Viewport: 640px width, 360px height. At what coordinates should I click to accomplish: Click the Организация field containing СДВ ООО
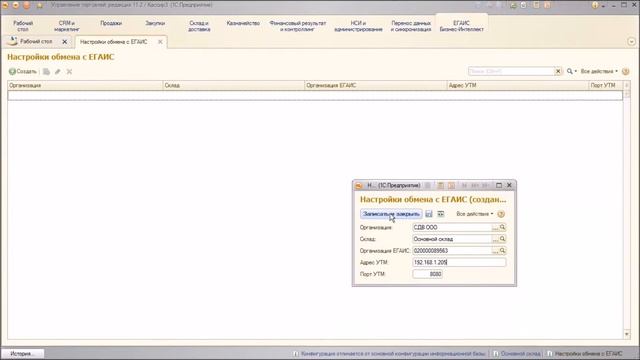click(452, 227)
